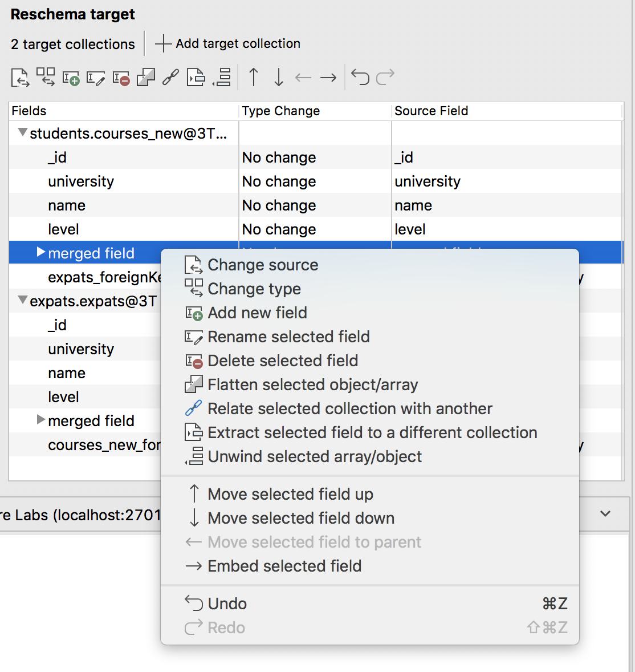Click the Delete field toolbar icon

121,77
